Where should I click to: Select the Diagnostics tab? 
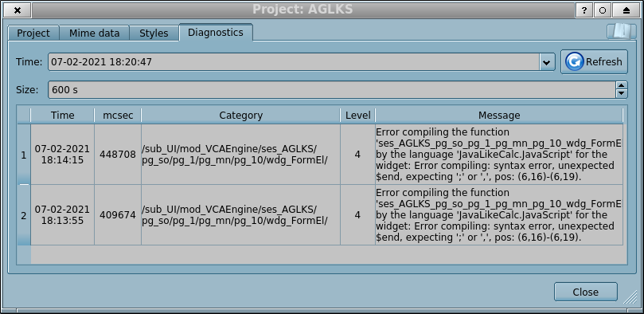[x=216, y=33]
